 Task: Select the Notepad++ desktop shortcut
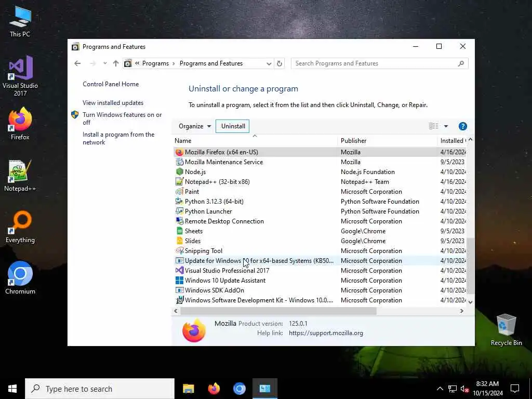[20, 176]
